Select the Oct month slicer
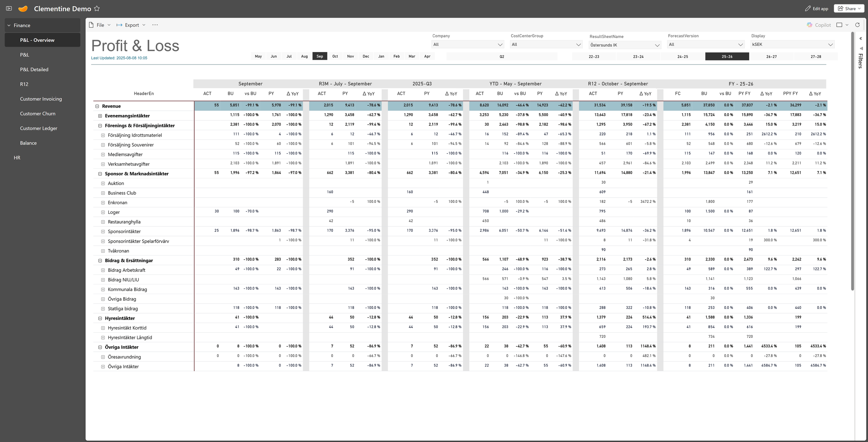This screenshot has height=442, width=868. [x=335, y=56]
